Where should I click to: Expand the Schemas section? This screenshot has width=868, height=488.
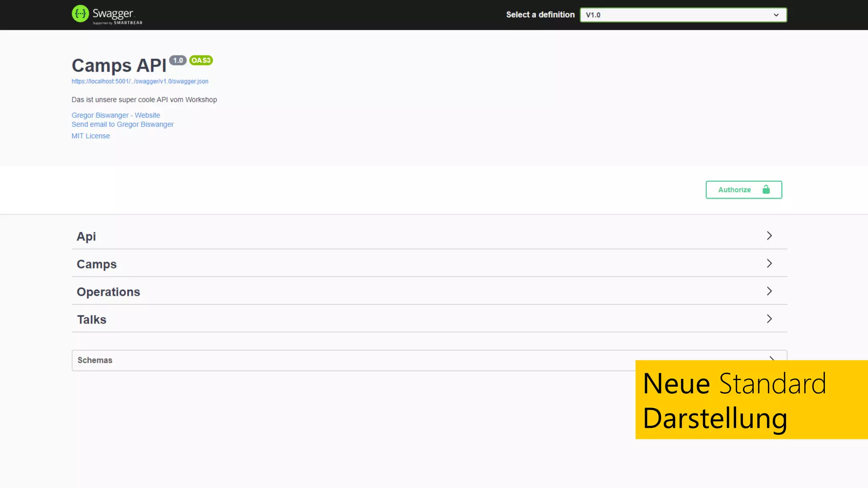tap(95, 360)
